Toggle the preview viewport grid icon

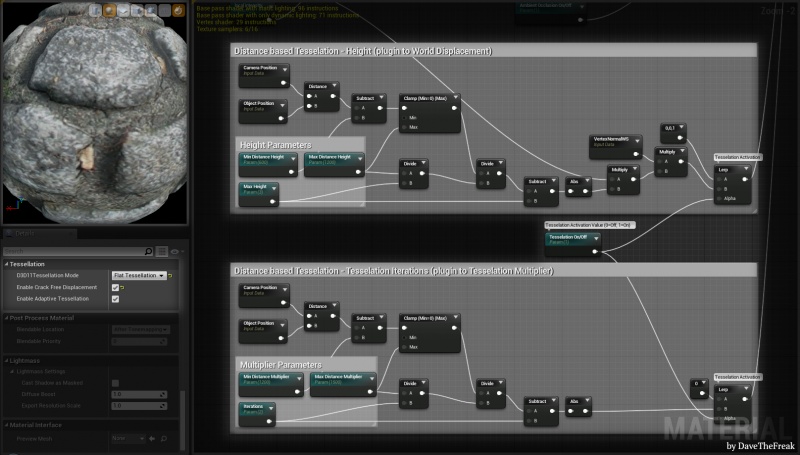tap(165, 10)
